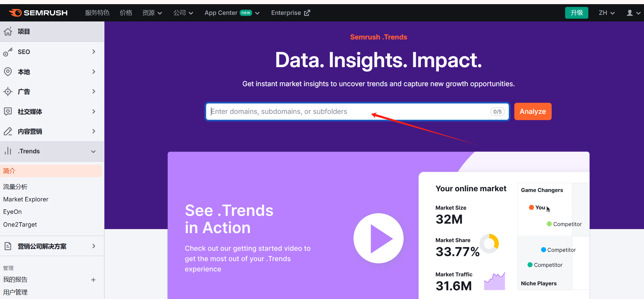
Task: Select 简介 under .Trends
Action: (51, 171)
